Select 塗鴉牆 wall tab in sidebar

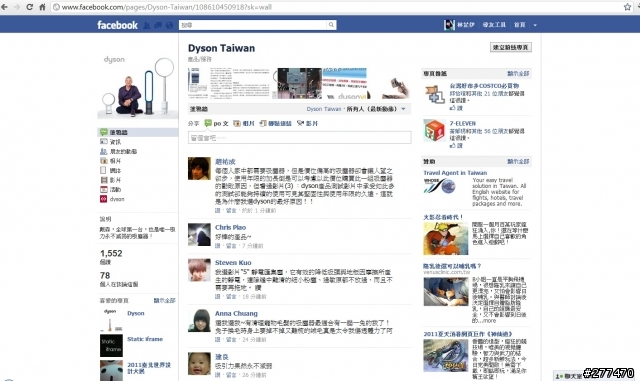tap(138, 132)
